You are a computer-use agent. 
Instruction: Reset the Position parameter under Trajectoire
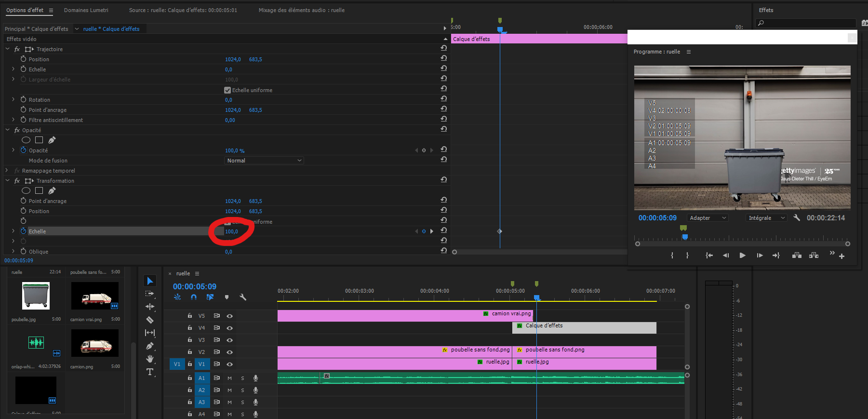443,58
